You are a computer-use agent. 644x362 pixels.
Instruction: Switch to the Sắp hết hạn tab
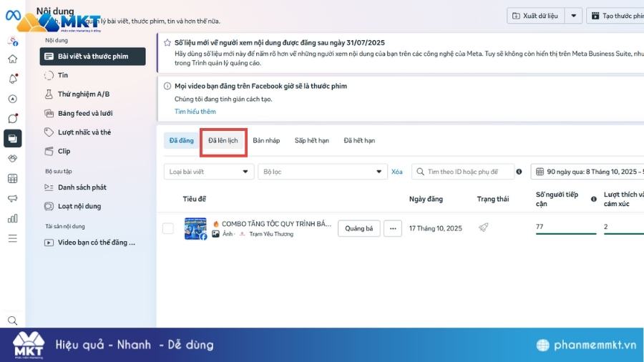pyautogui.click(x=312, y=140)
